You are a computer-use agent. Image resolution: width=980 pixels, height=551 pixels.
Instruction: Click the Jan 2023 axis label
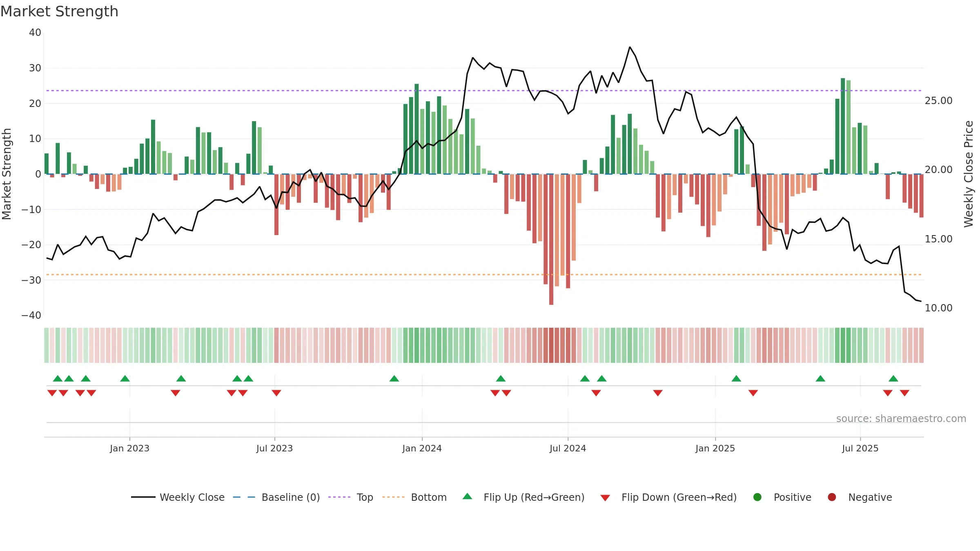tap(129, 448)
